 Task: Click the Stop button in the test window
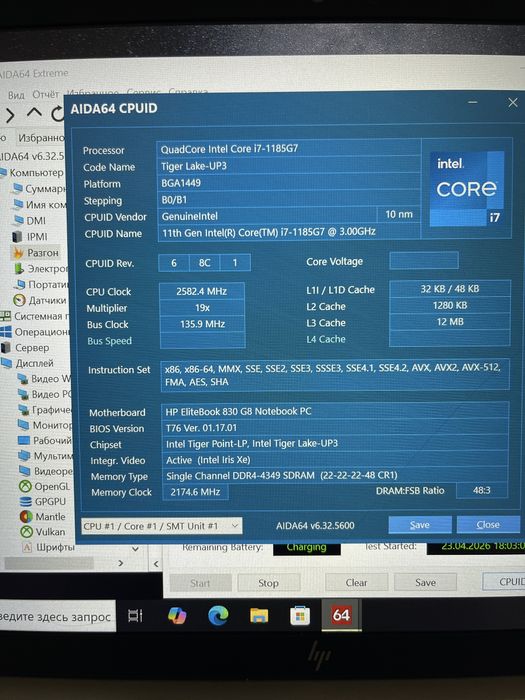[x=268, y=583]
